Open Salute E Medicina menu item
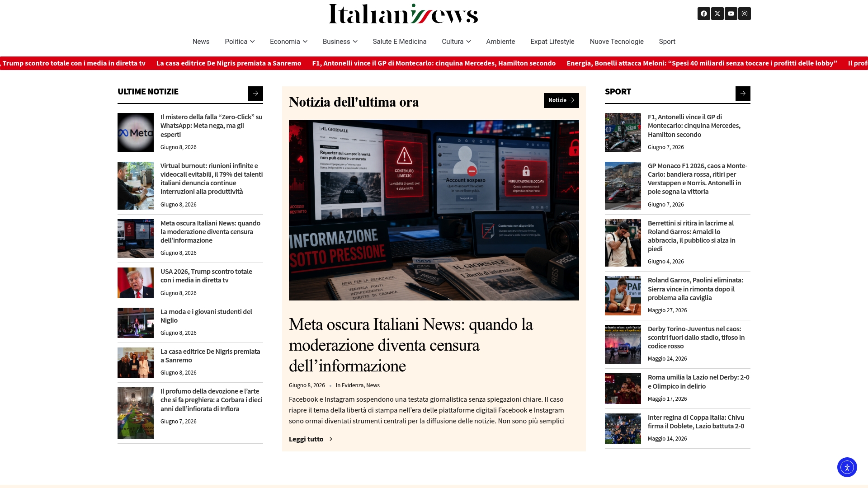The height and width of the screenshot is (488, 868). pyautogui.click(x=400, y=42)
